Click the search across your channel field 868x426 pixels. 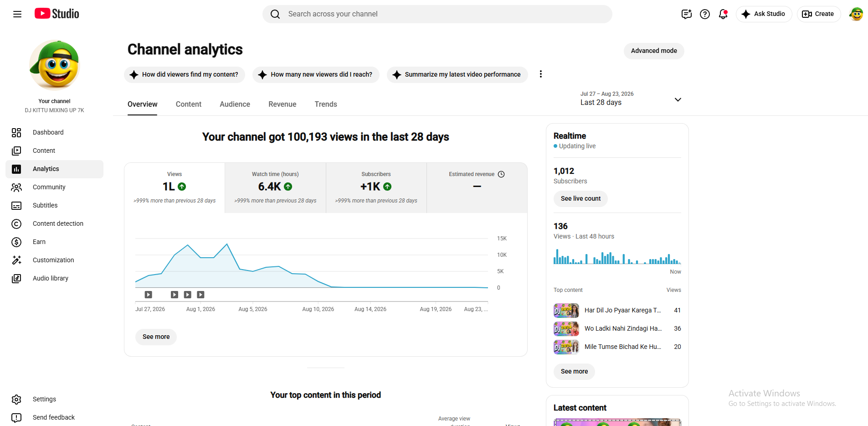437,14
